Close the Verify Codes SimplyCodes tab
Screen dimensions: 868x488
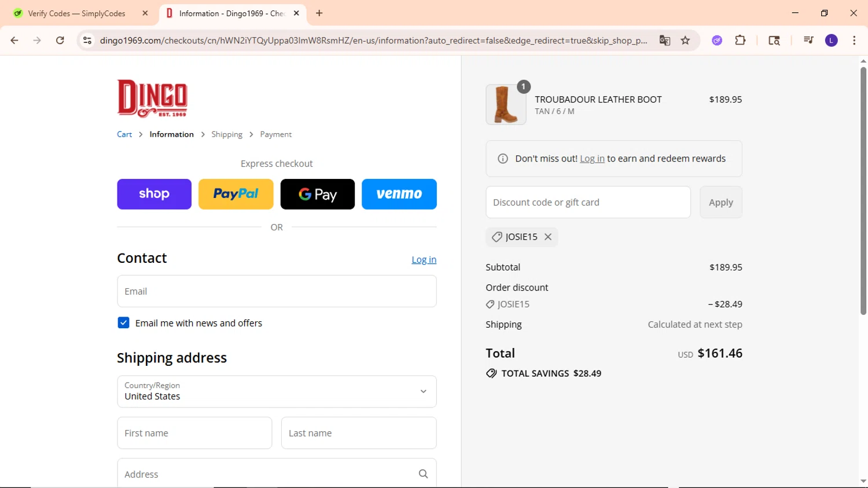pos(145,13)
